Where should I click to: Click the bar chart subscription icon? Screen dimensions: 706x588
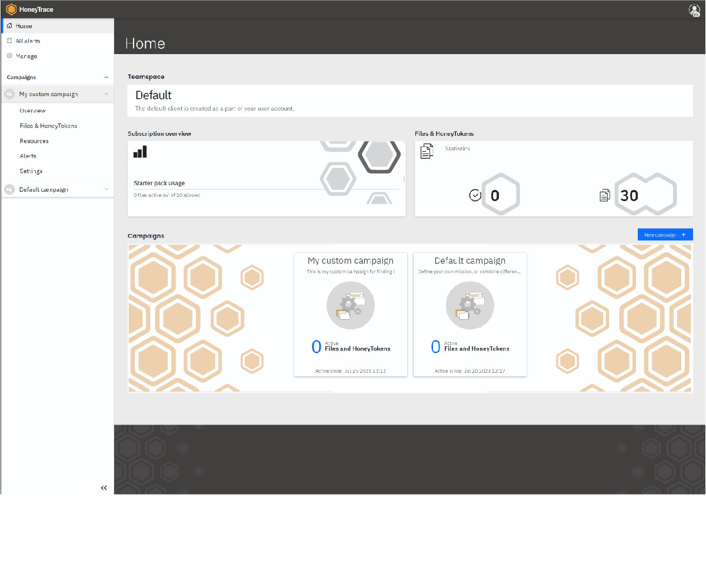(140, 152)
